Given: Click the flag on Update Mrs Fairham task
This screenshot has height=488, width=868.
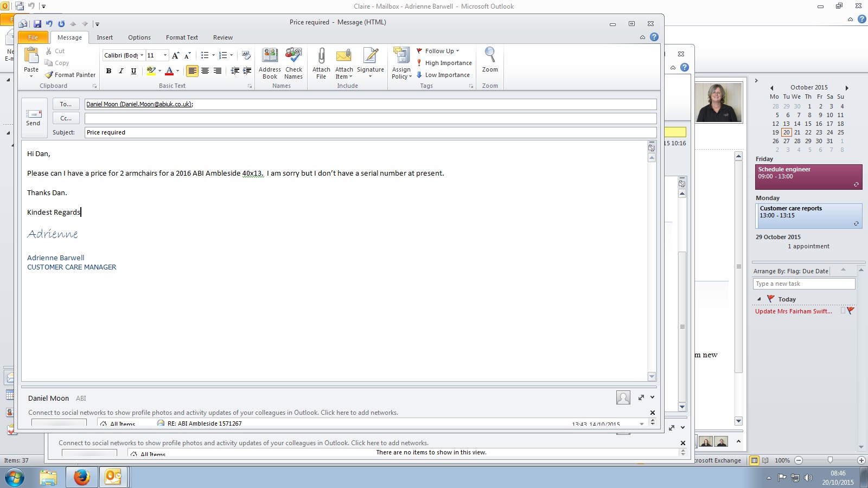Looking at the screenshot, I should [x=850, y=311].
